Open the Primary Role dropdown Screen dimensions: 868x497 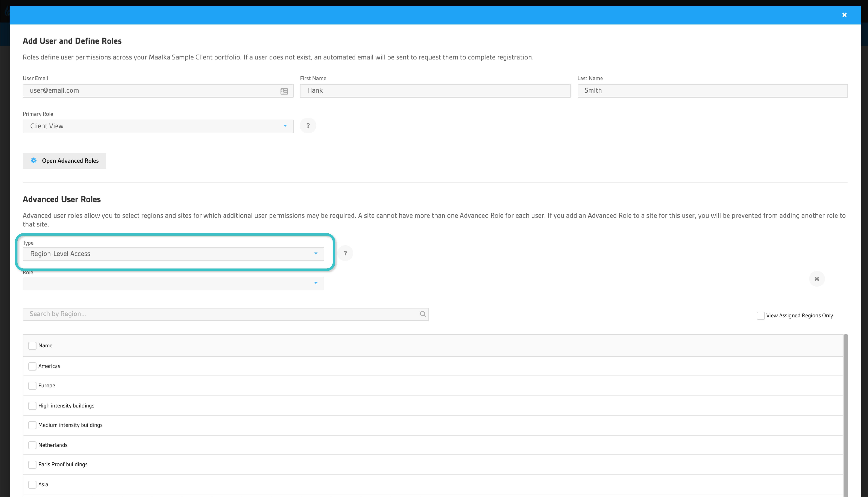pos(158,126)
